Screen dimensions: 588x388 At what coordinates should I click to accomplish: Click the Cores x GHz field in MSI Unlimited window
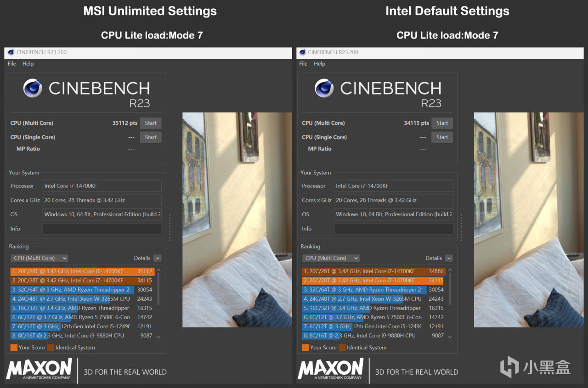click(x=102, y=200)
